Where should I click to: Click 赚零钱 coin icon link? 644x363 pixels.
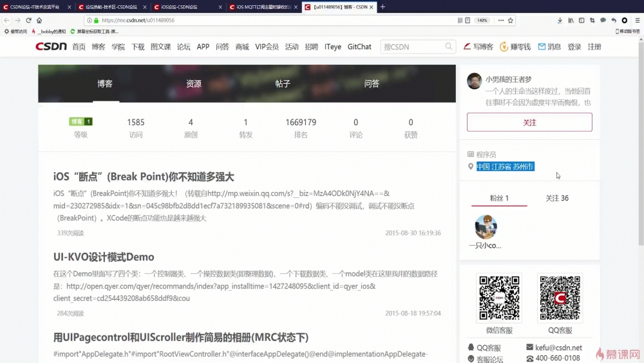pos(515,47)
